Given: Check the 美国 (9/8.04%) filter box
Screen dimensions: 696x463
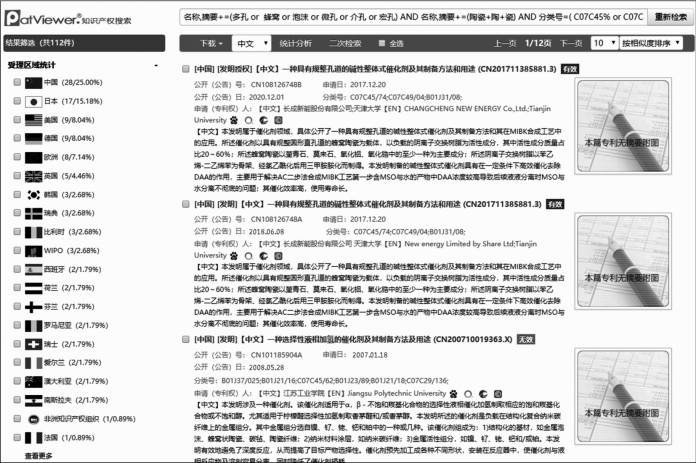Looking at the screenshot, I should tap(17, 119).
